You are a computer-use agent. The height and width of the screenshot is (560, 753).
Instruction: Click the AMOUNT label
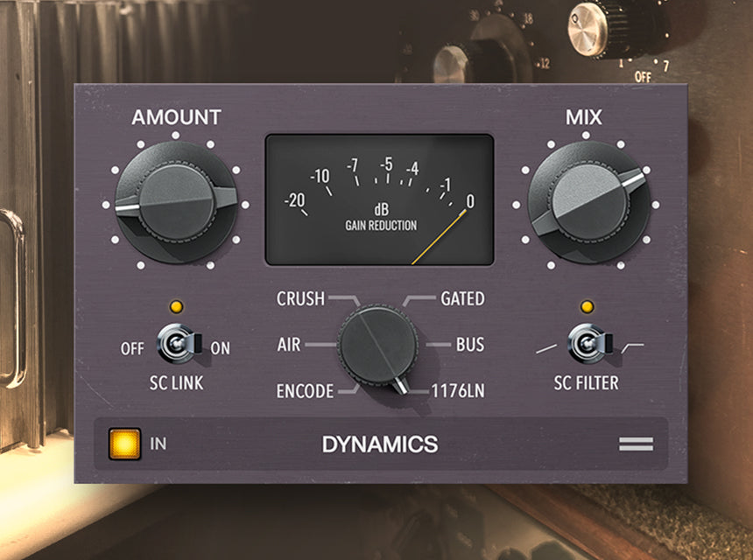[x=176, y=117]
